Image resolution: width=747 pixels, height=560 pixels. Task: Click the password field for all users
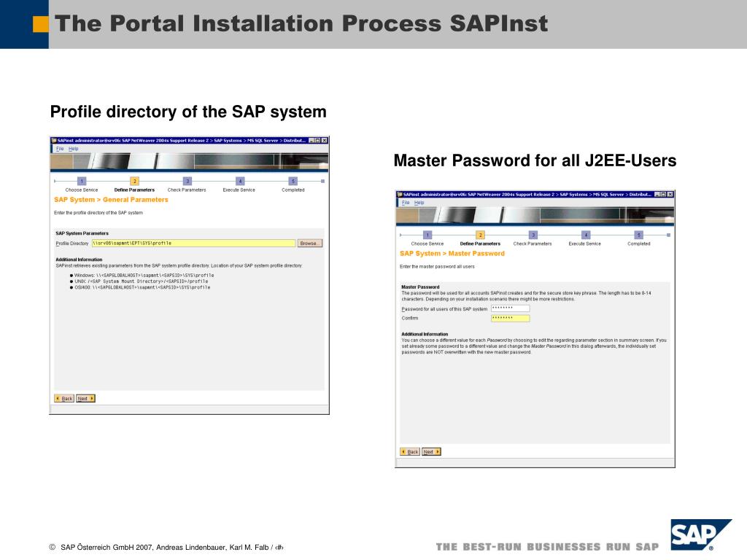(510, 308)
